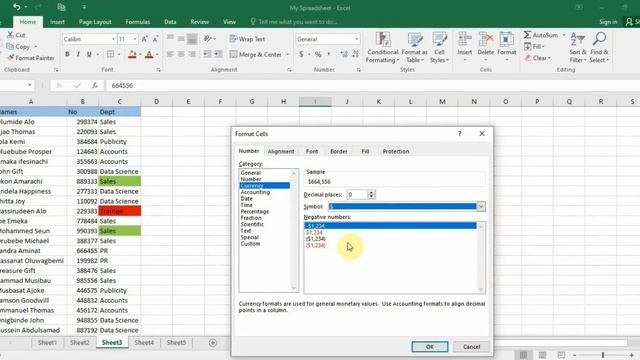The width and height of the screenshot is (640, 360).
Task: Open the AutoSum dropdown arrow
Action: point(564,36)
